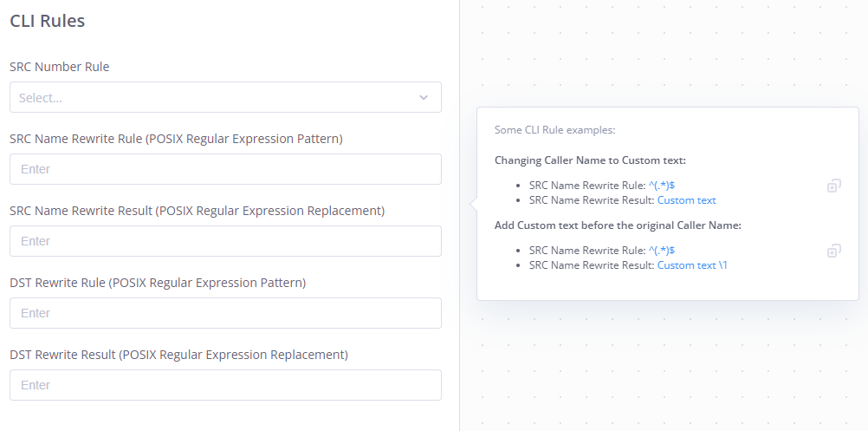Focus the DST Rewrite Rule pattern field
868x431 pixels.
(x=225, y=313)
